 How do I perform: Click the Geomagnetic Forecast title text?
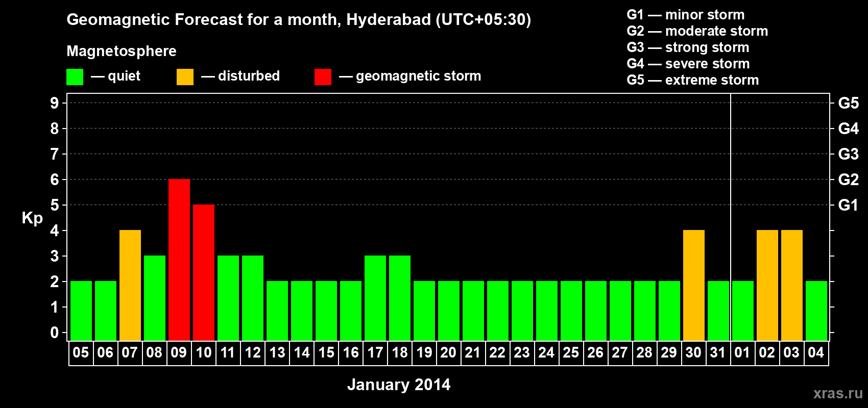tap(299, 20)
